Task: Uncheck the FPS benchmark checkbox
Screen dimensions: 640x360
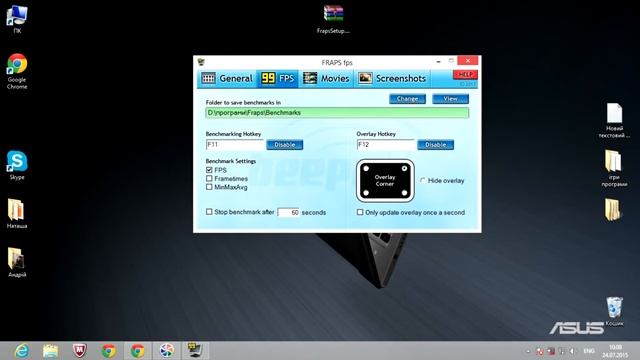Action: pyautogui.click(x=209, y=170)
